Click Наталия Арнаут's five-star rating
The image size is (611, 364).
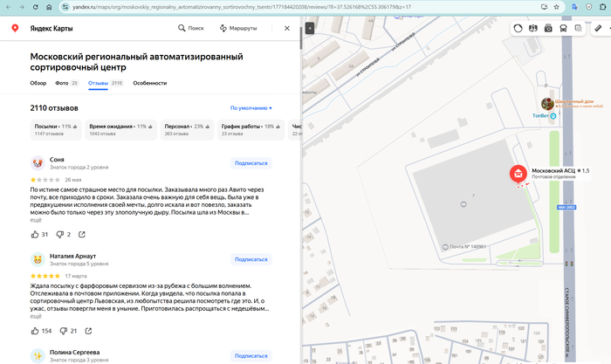45,276
